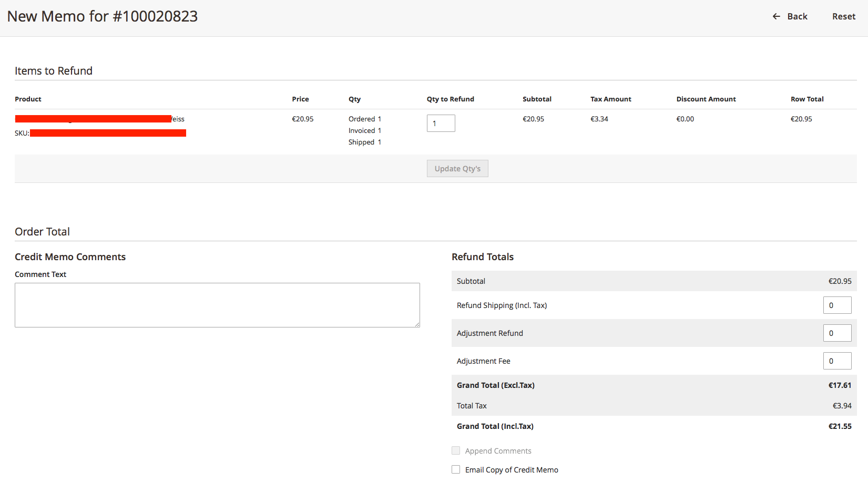Screen dimensions: 868x482
Task: Focus the Comment Text box
Action: [217, 305]
